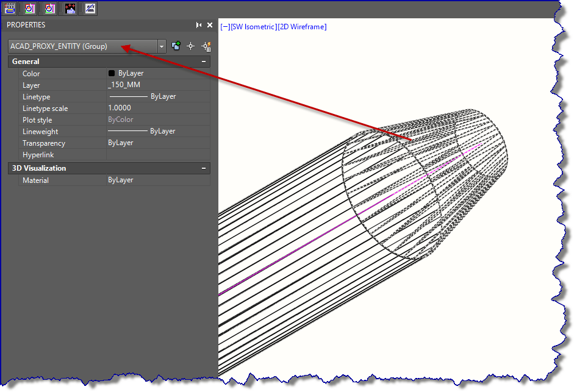Click the Color property label
This screenshot has width=574, height=392.
(31, 74)
